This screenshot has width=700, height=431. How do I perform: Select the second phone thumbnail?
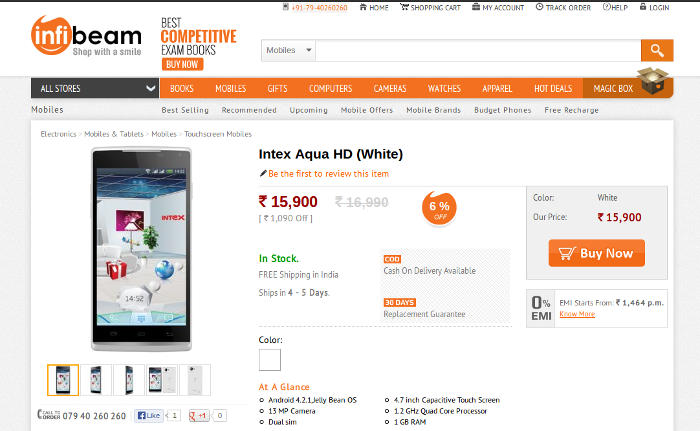pyautogui.click(x=96, y=380)
